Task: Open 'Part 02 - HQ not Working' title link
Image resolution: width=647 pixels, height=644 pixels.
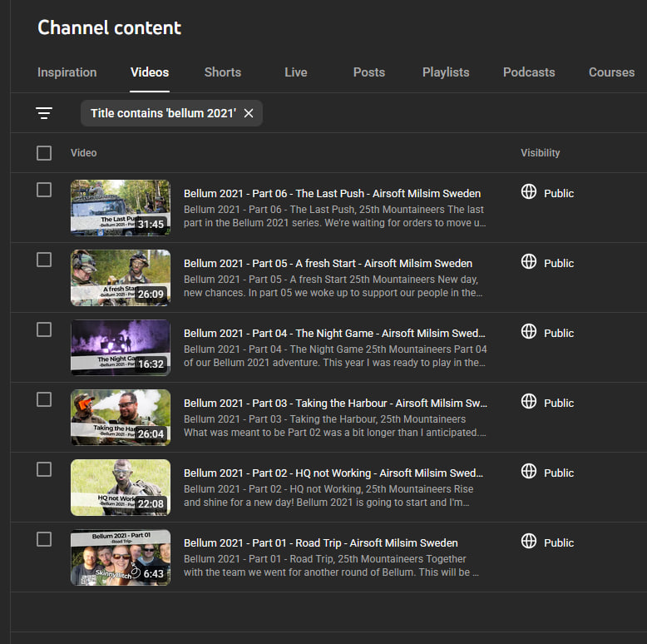Action: pos(333,473)
